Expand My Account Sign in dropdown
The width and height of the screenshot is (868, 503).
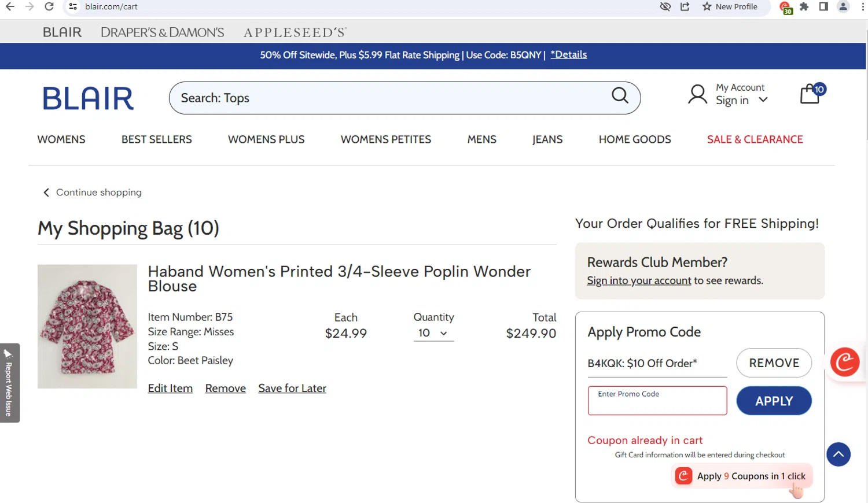point(741,94)
